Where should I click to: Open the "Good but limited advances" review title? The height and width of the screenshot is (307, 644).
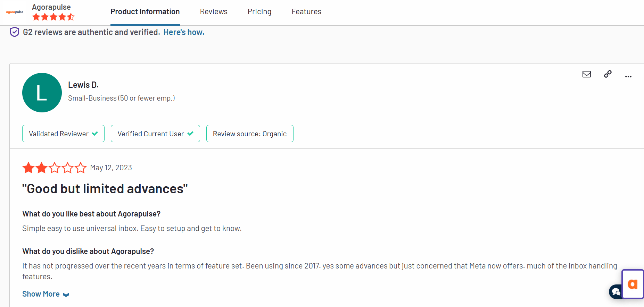[105, 189]
